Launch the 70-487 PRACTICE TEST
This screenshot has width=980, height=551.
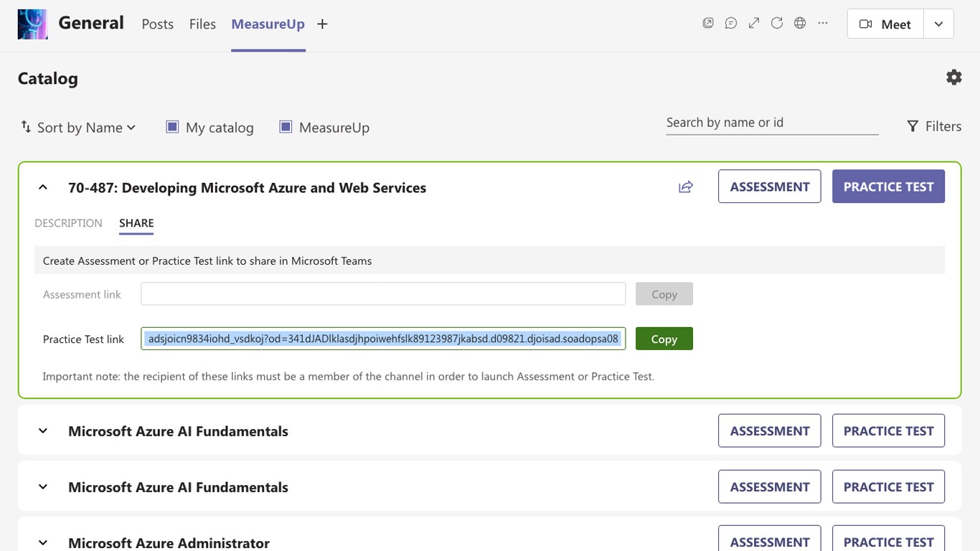pos(888,187)
